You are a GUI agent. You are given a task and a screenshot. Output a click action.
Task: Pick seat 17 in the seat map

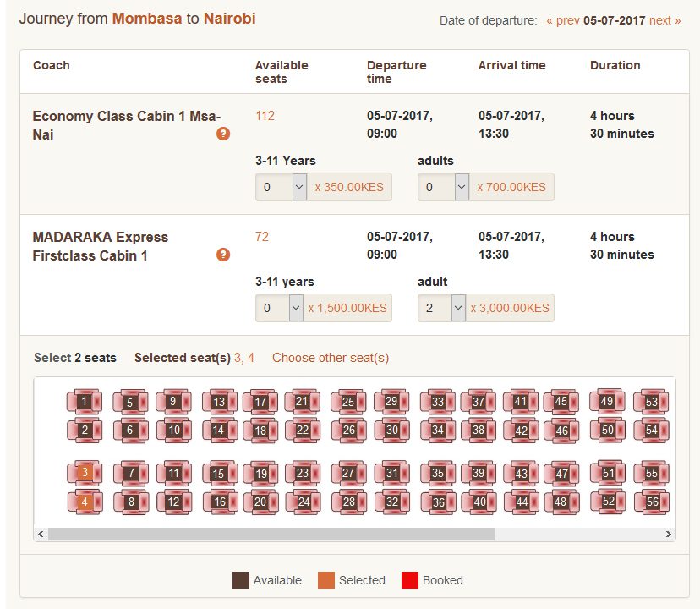(260, 402)
